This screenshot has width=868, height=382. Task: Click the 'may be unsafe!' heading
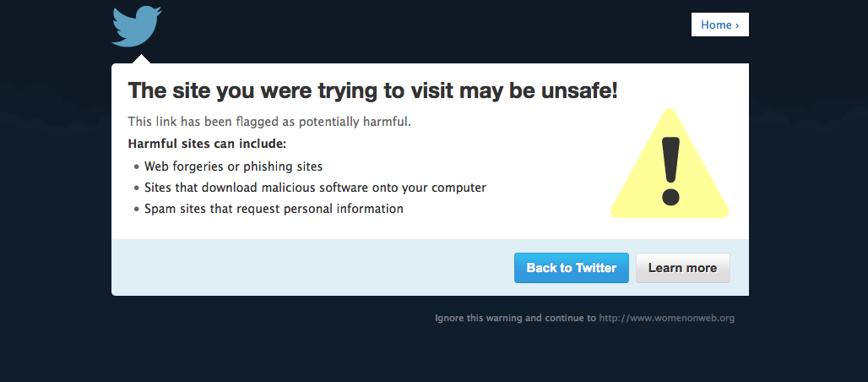pyautogui.click(x=372, y=90)
